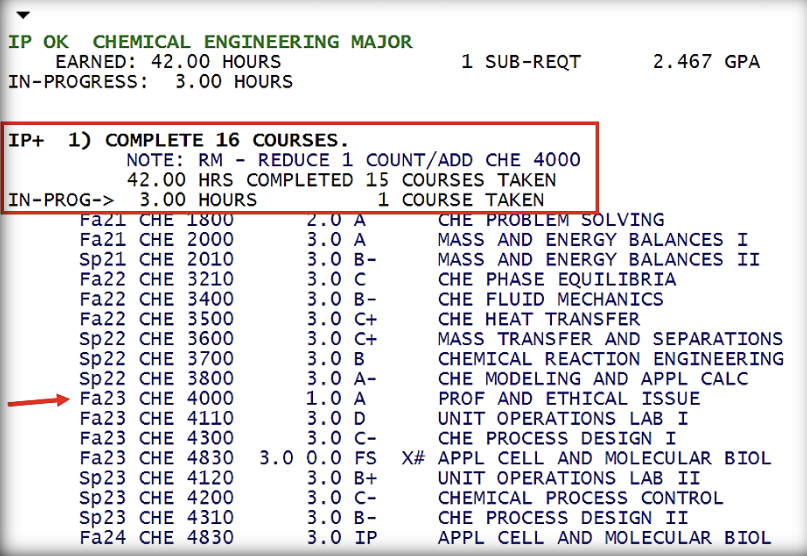807x556 pixels.
Task: Select CHE Phase Equilibria course title
Action: (556, 279)
